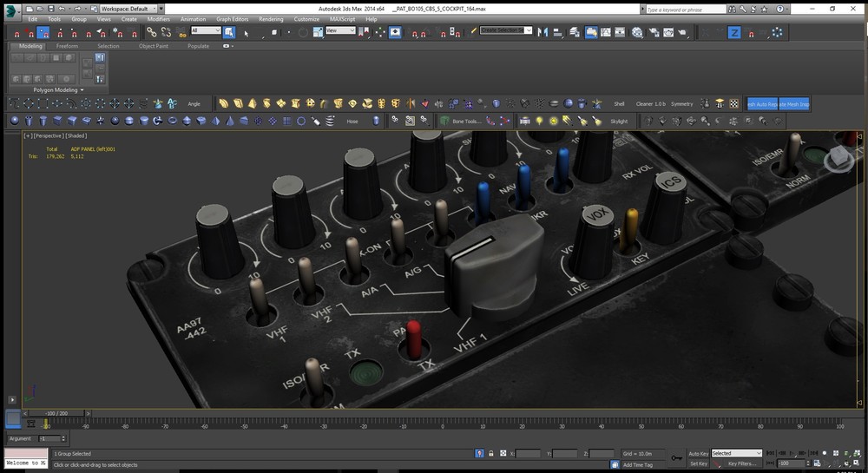868x473 pixels.
Task: Click the Select Object arrow tool
Action: click(247, 33)
